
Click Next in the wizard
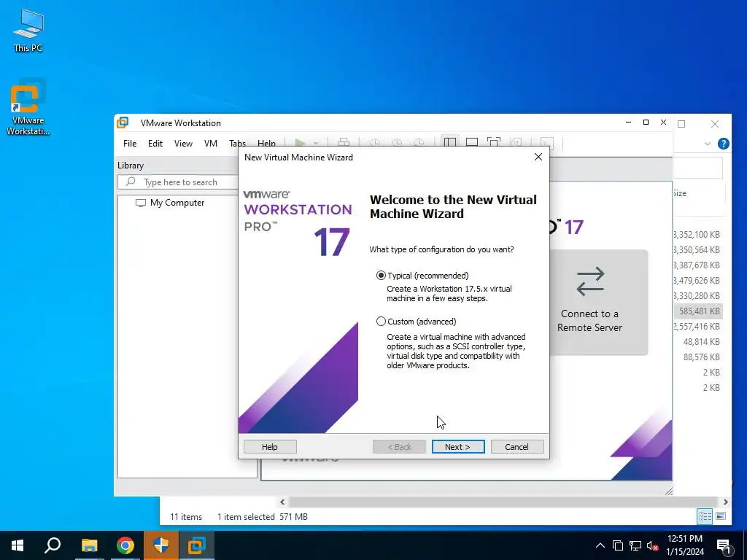click(x=458, y=447)
